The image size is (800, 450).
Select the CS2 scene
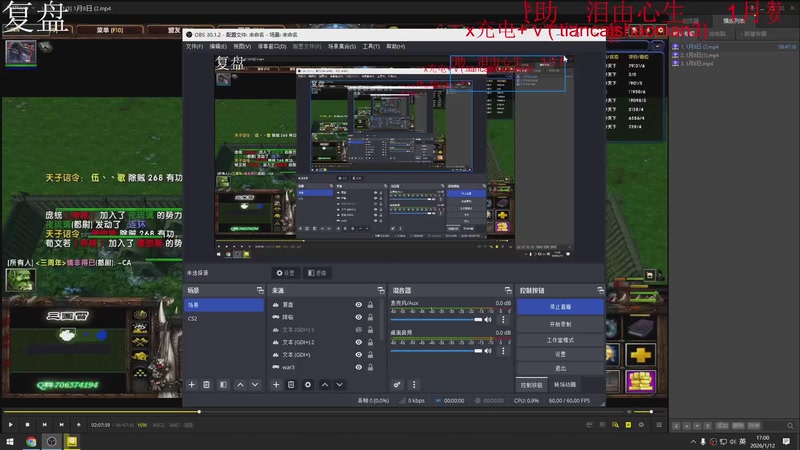(224, 318)
